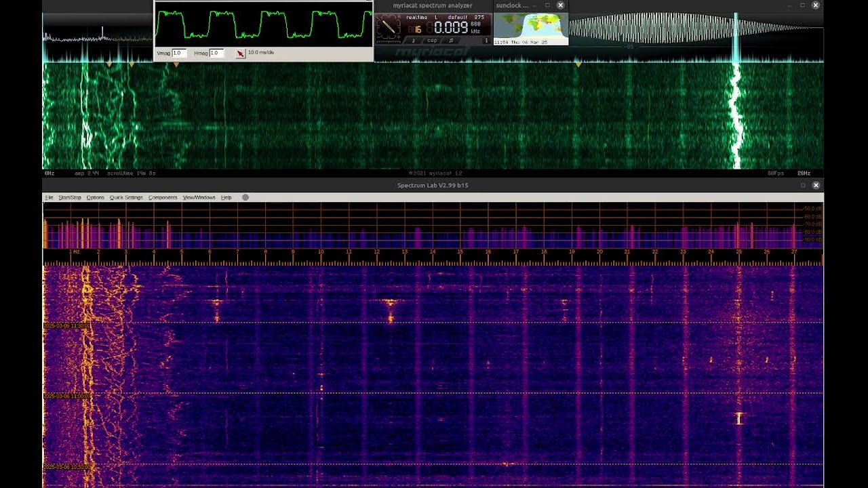Click the 'default' preset label

point(457,17)
